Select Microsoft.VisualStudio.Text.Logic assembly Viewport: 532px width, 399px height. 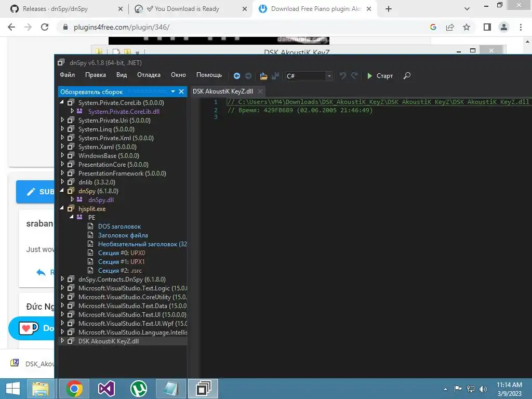132,288
